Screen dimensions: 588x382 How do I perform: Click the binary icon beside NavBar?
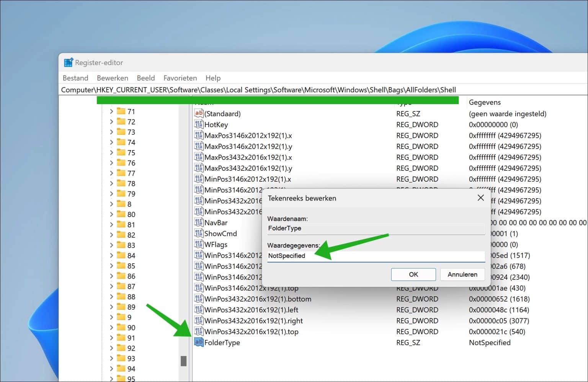(199, 222)
